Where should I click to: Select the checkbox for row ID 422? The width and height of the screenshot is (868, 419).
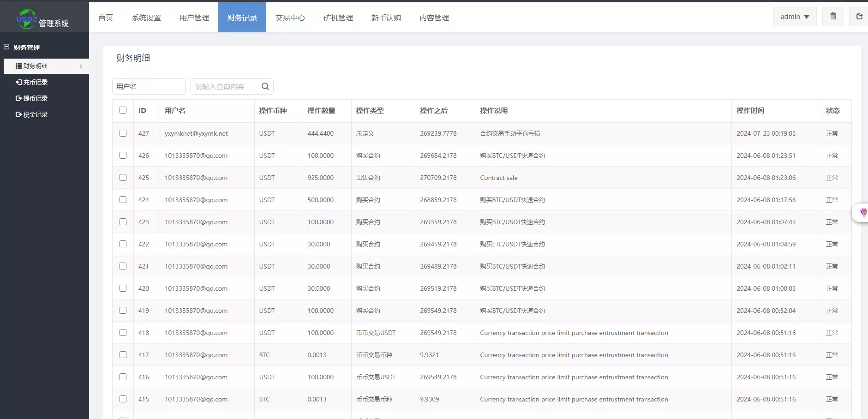pyautogui.click(x=123, y=244)
